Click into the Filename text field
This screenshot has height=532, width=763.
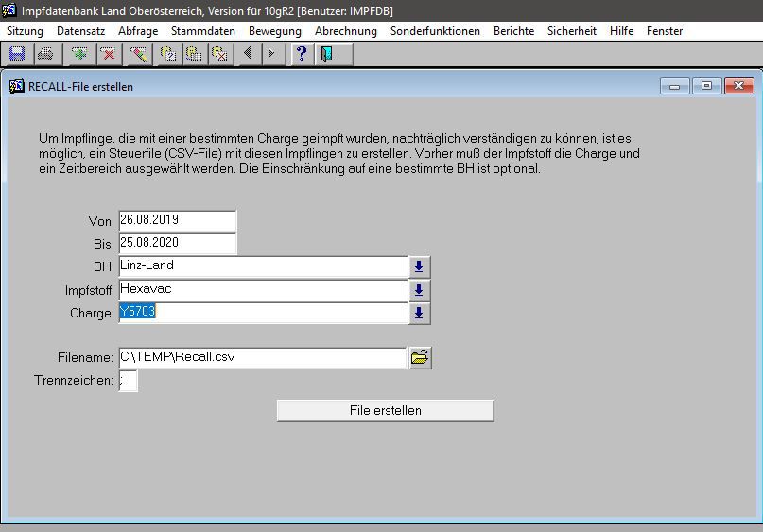[x=262, y=358]
